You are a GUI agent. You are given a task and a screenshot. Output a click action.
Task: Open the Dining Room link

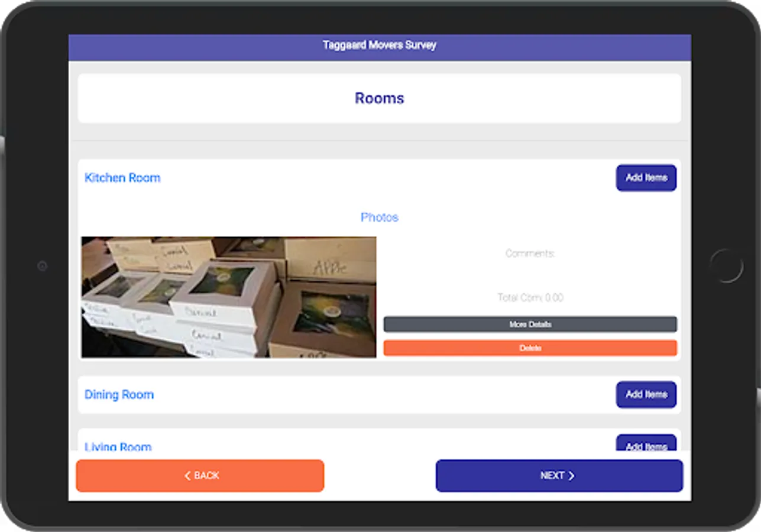[119, 395]
